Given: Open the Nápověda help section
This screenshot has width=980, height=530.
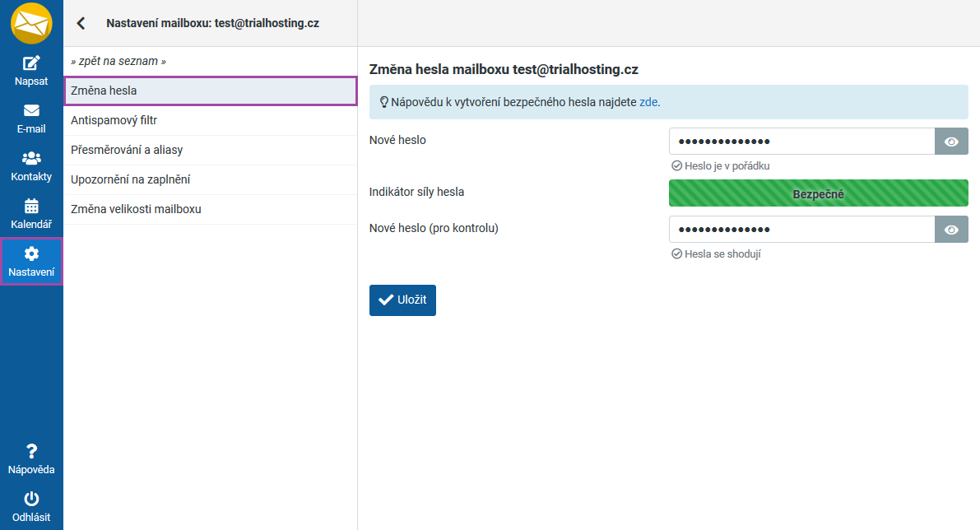Looking at the screenshot, I should [x=31, y=459].
